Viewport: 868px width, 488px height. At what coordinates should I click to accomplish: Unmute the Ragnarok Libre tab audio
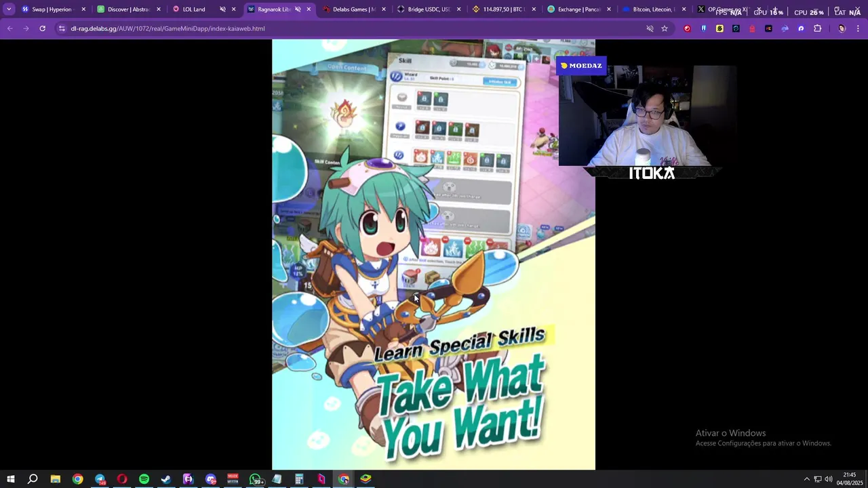point(298,9)
